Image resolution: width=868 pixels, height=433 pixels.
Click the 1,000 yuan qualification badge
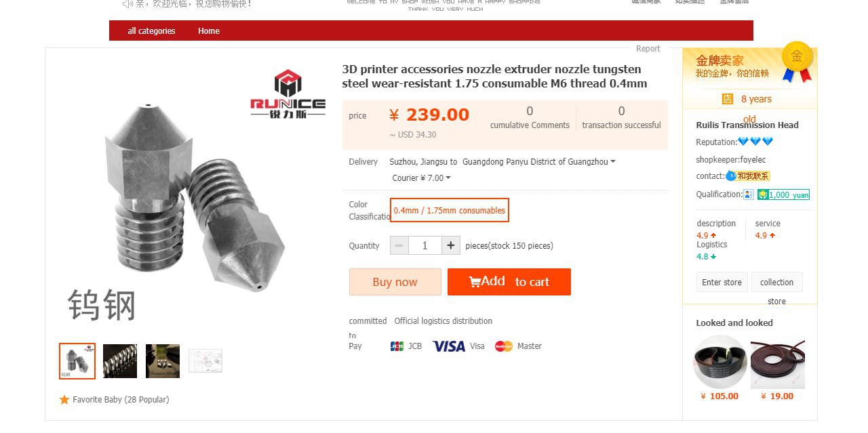[x=783, y=194]
